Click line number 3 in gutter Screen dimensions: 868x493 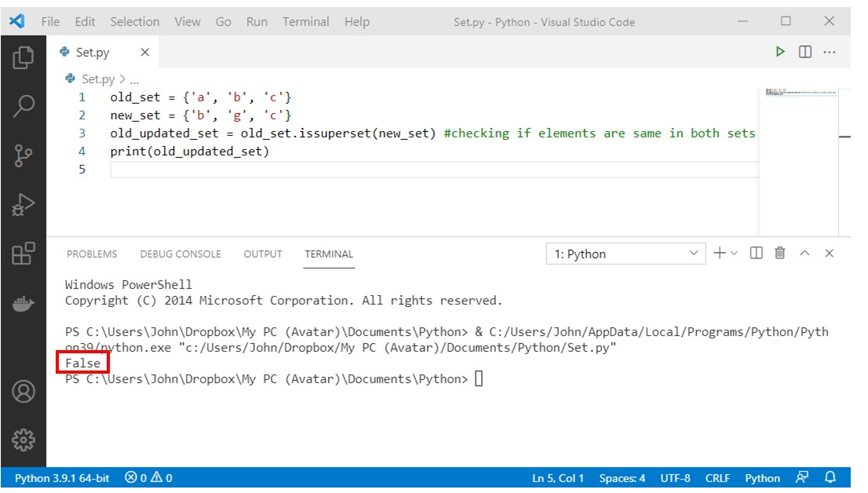pyautogui.click(x=82, y=133)
